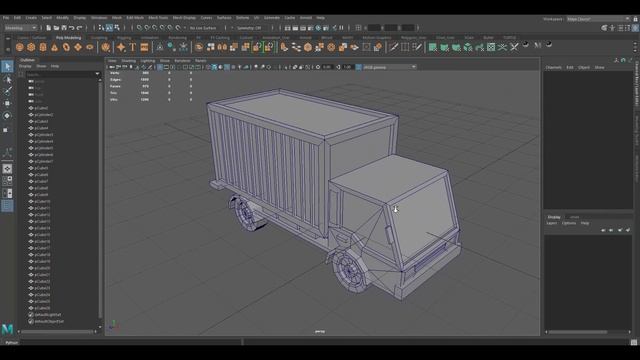Toggle the highlighted Outliner layout button in toolbox
640x360 pixels.
click(x=7, y=206)
